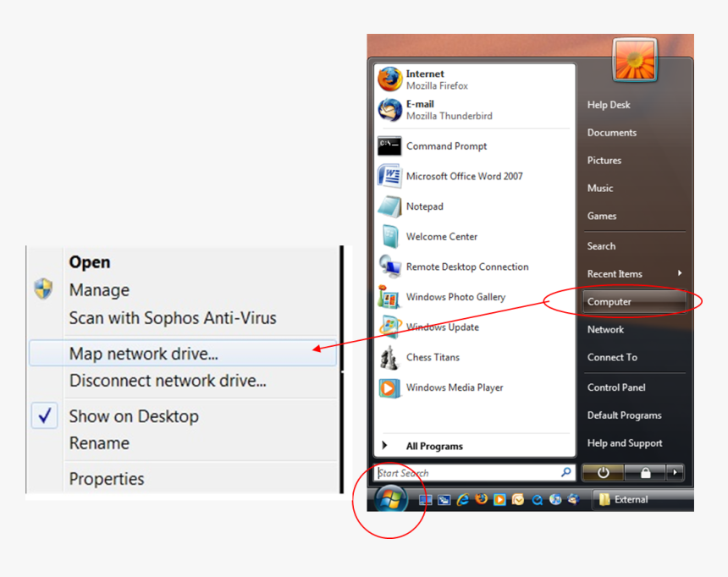Open Network from the Start menu

point(605,330)
